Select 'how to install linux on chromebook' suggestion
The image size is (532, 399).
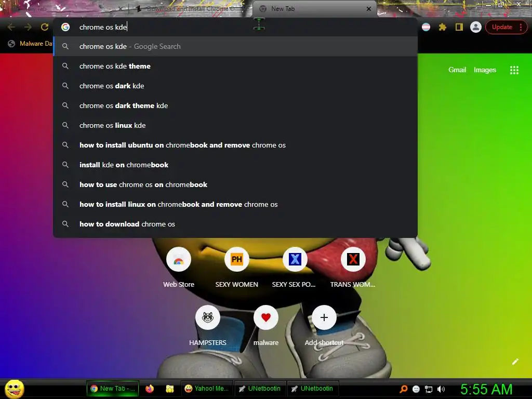[x=235, y=204]
